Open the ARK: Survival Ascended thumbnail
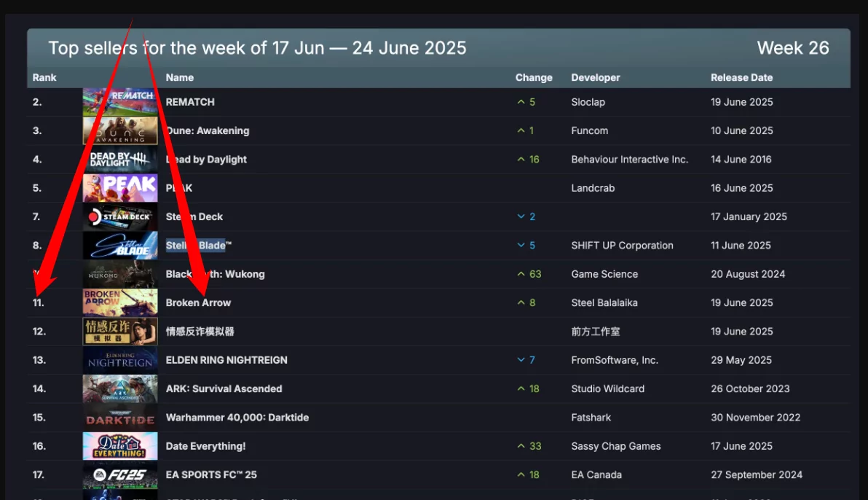Viewport: 868px width, 500px height. (x=120, y=389)
